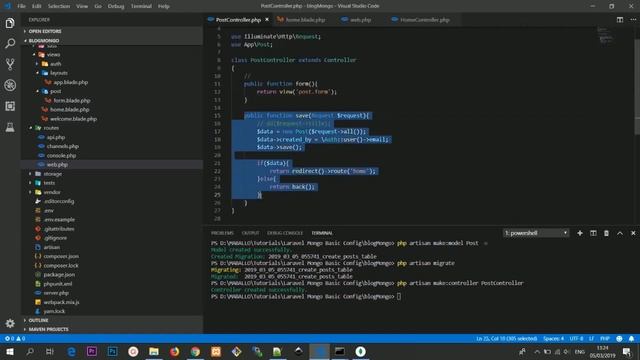Switch to OUTPUT panel tab
Screen dimensions: 640x360
pyautogui.click(x=250, y=233)
